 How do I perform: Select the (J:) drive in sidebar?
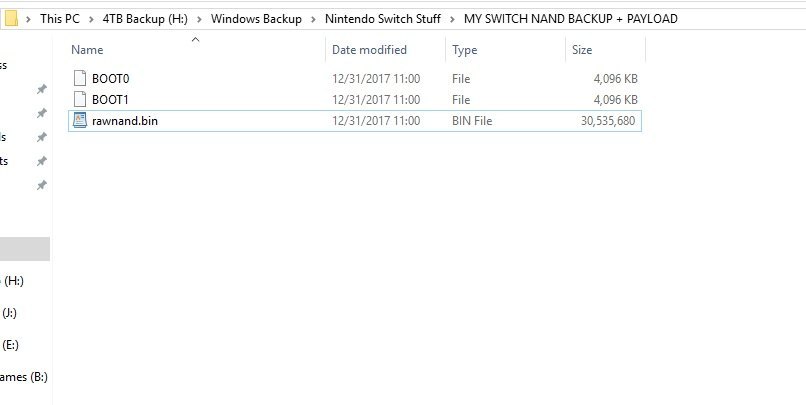9,312
